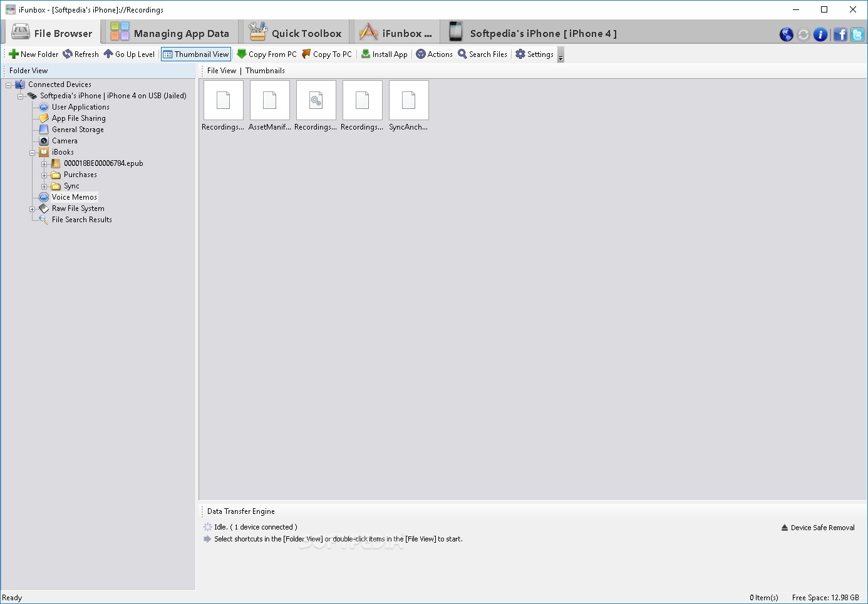Click the Idle device connected status

pos(256,527)
